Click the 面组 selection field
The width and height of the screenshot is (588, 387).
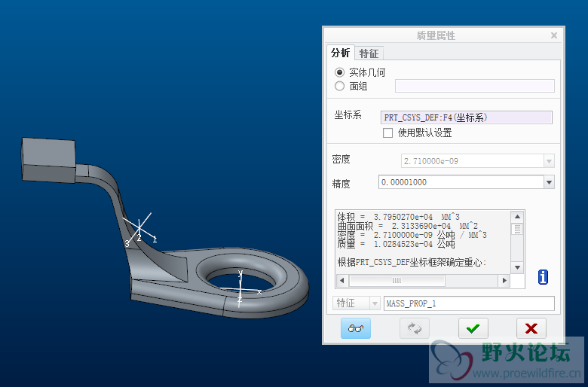pyautogui.click(x=474, y=86)
